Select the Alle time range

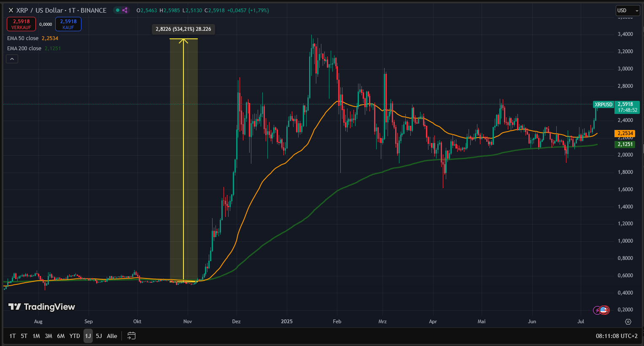pos(112,336)
